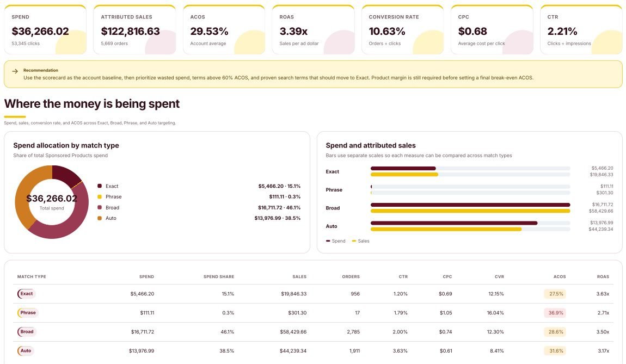Open the ACOS scorecard tile
This screenshot has width=626, height=364.
224,29
